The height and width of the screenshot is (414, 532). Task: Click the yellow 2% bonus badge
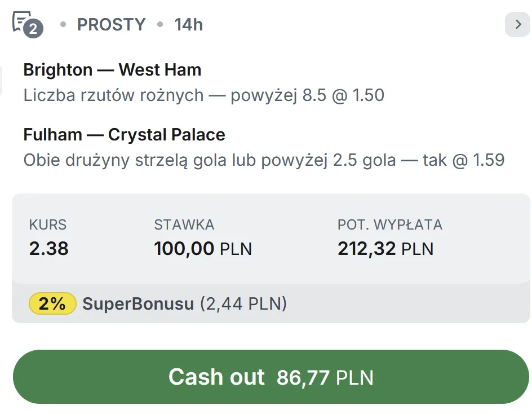point(52,304)
